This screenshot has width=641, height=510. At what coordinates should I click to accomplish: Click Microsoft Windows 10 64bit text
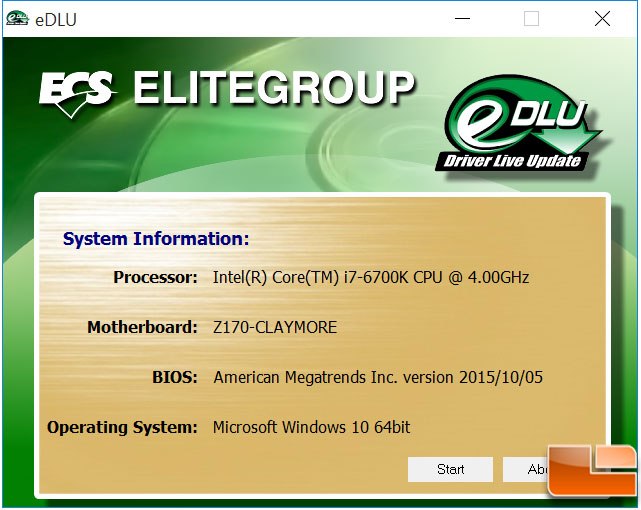pyautogui.click(x=311, y=427)
